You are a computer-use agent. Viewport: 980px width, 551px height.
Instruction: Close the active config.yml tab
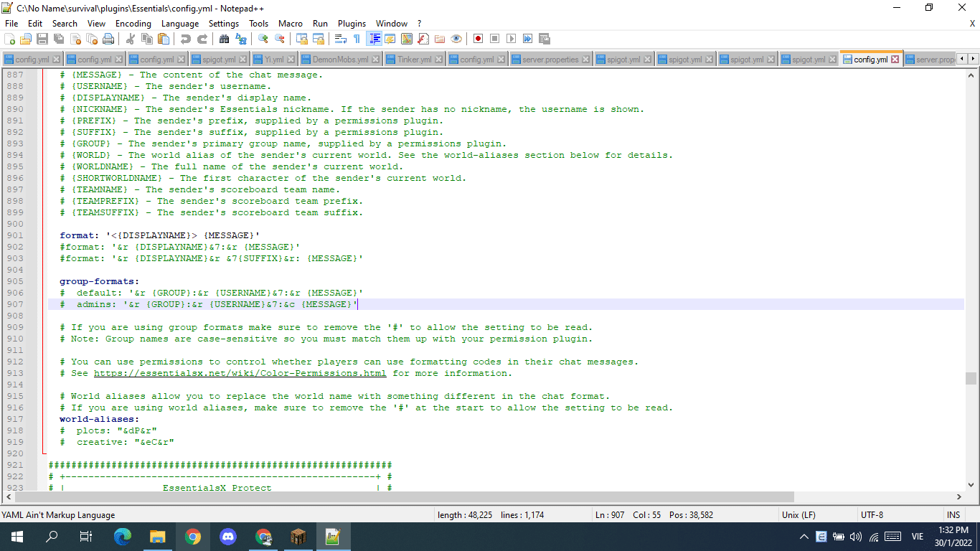pos(895,60)
